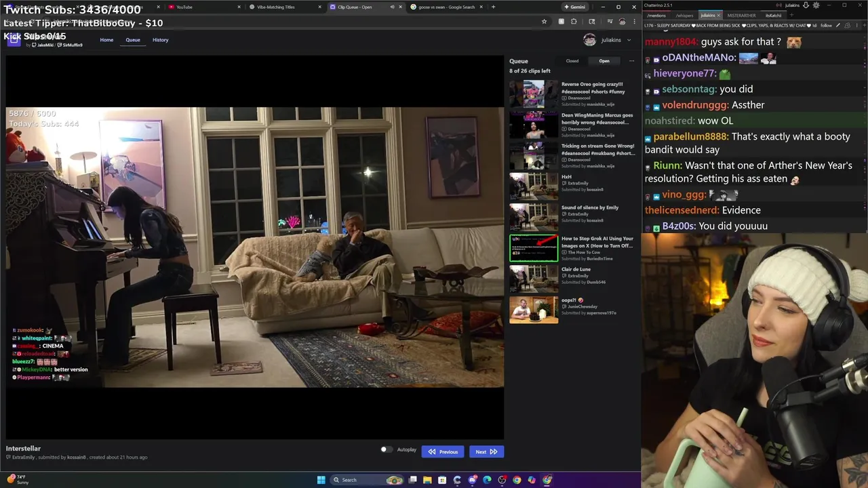Image resolution: width=868 pixels, height=488 pixels.
Task: Mute the Clip Queue tab audio icon
Action: click(392, 7)
